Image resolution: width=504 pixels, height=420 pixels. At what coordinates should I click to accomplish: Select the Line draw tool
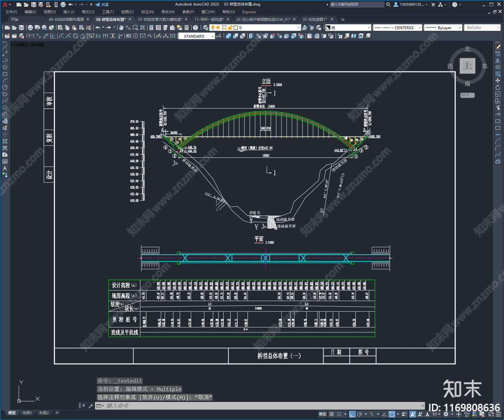pos(5,47)
